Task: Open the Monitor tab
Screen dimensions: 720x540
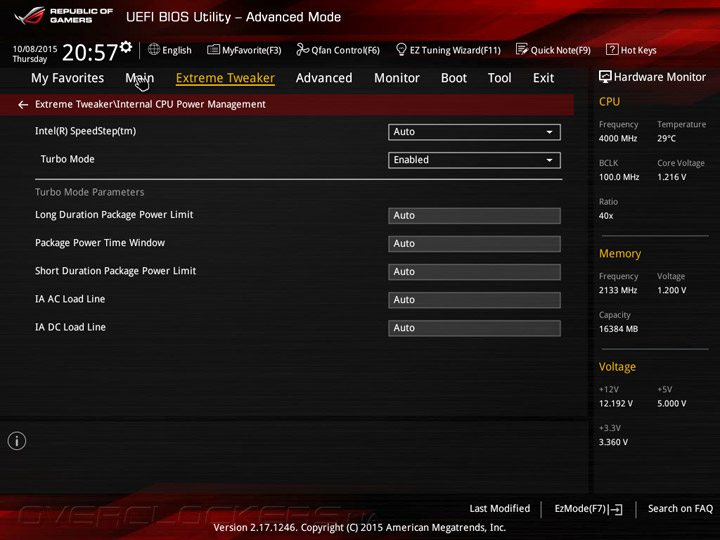Action: click(x=397, y=78)
